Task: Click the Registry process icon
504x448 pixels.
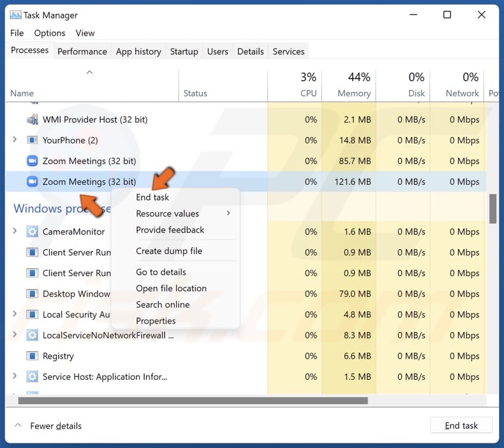Action: pyautogui.click(x=32, y=356)
